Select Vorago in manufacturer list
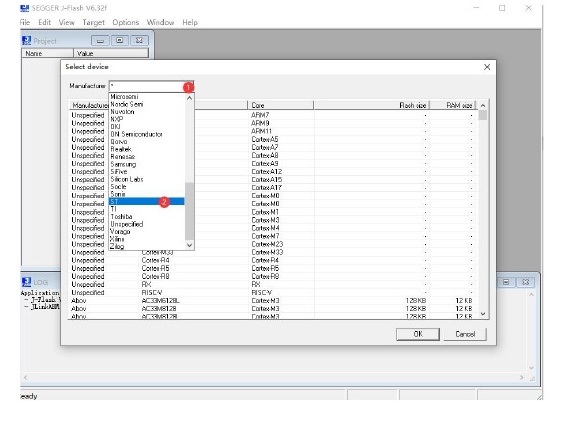561x422 pixels. pyautogui.click(x=147, y=232)
